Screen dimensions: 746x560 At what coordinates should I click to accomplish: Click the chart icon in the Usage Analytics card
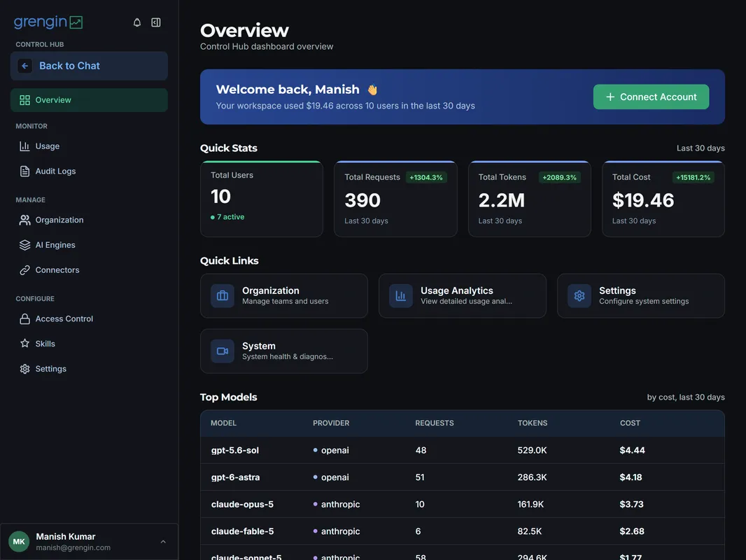point(400,295)
